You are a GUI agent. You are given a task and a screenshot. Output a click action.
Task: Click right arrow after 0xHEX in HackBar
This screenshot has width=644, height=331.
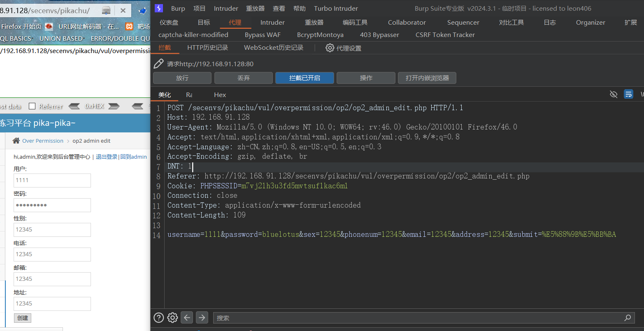pos(114,106)
